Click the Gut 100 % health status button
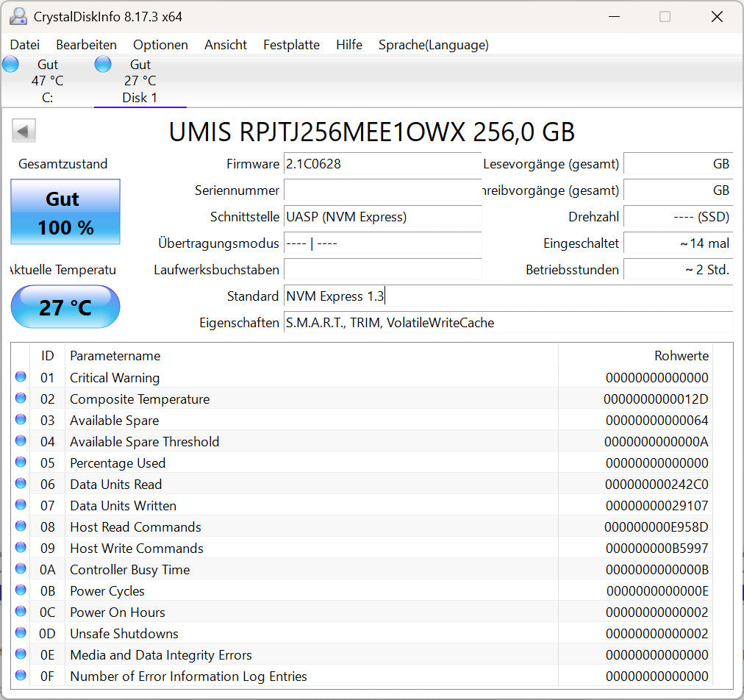Viewport: 744px width, 700px height. click(x=65, y=213)
